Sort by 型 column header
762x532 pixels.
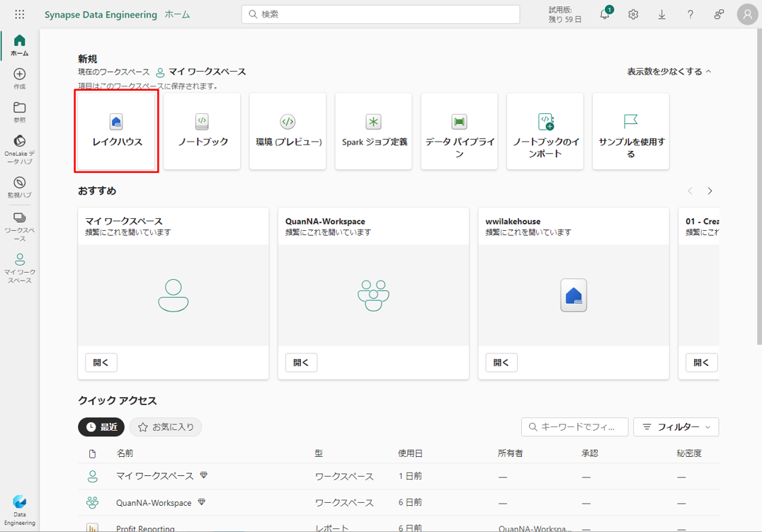point(319,453)
